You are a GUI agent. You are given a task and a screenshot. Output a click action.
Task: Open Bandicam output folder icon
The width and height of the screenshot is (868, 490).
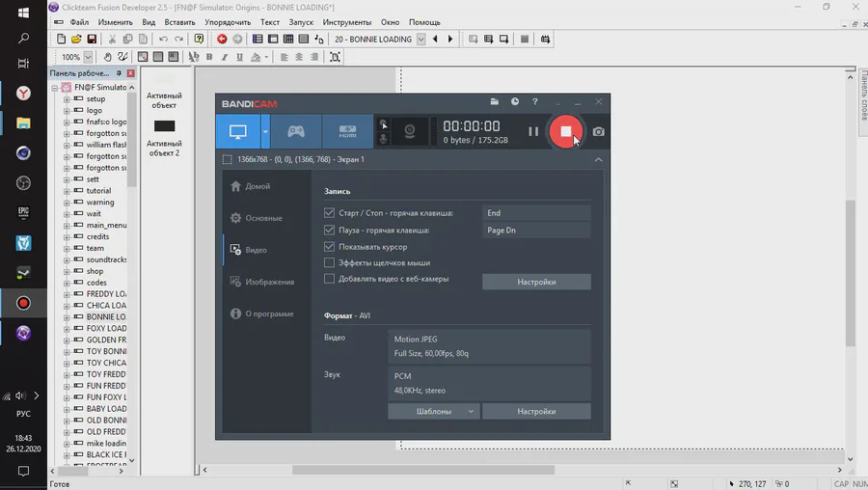coord(495,101)
